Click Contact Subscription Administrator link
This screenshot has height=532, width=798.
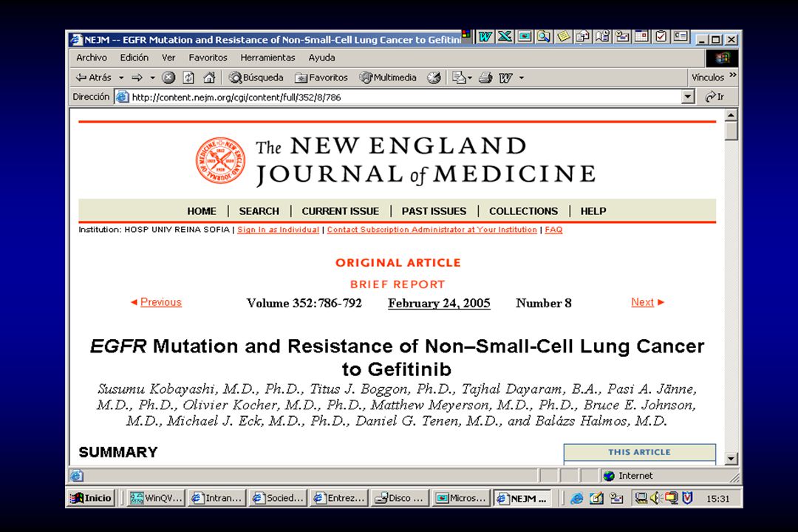[x=432, y=230]
